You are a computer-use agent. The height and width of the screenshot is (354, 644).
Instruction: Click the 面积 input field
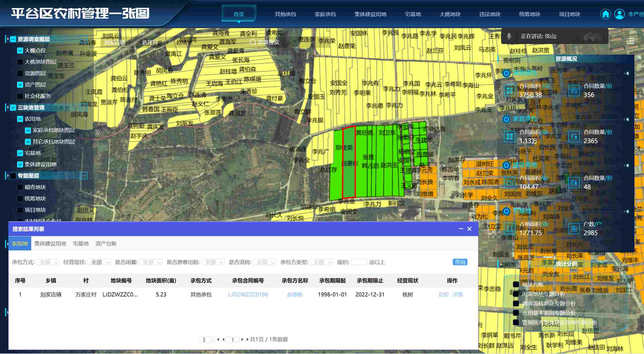click(x=359, y=262)
